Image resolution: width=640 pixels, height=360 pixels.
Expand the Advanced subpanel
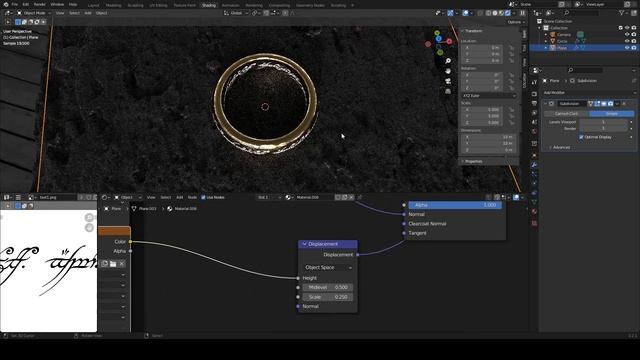[x=559, y=147]
